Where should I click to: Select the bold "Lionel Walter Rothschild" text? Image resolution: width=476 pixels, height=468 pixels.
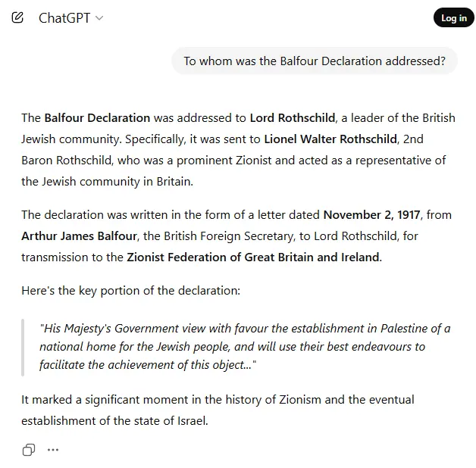(x=330, y=139)
